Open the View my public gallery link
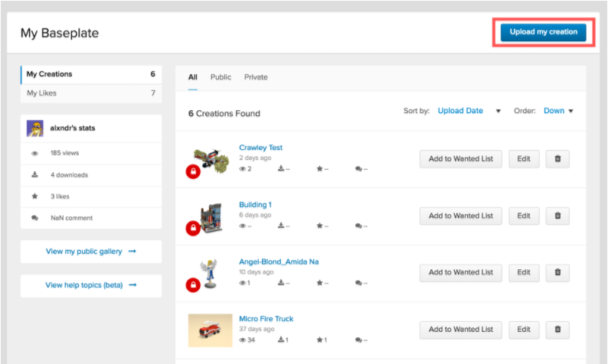Image resolution: width=608 pixels, height=364 pixels. [x=90, y=252]
